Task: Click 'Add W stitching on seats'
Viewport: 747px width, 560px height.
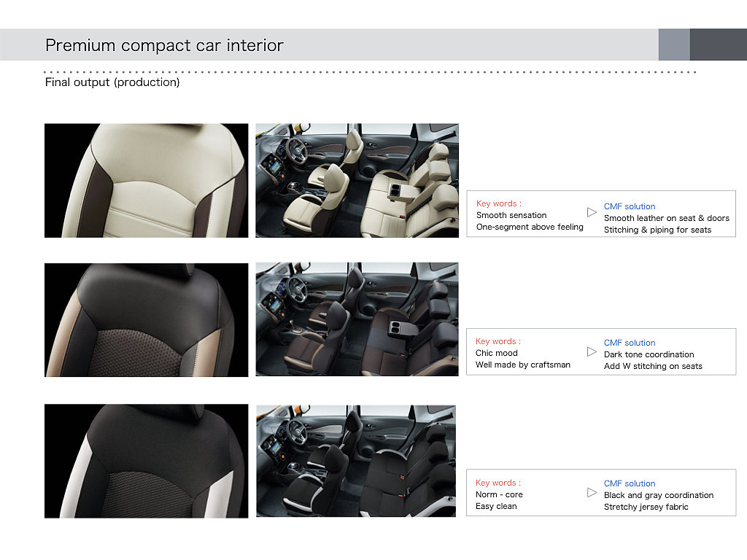Action: 653,366
